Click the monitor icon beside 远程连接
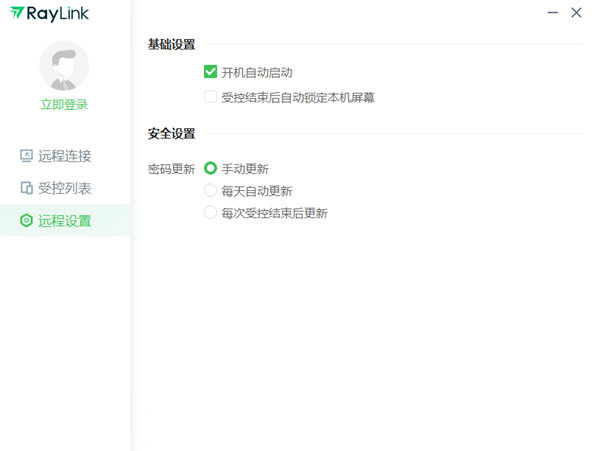 pos(26,155)
